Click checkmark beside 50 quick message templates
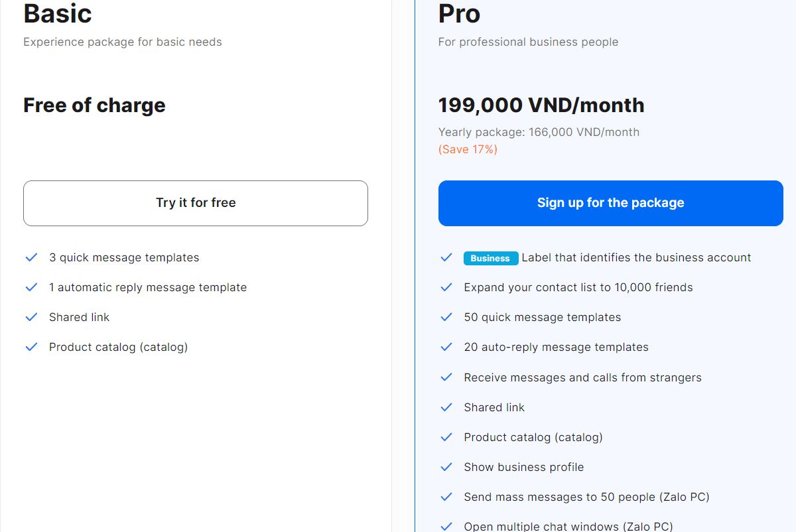The image size is (796, 532). [x=446, y=317]
